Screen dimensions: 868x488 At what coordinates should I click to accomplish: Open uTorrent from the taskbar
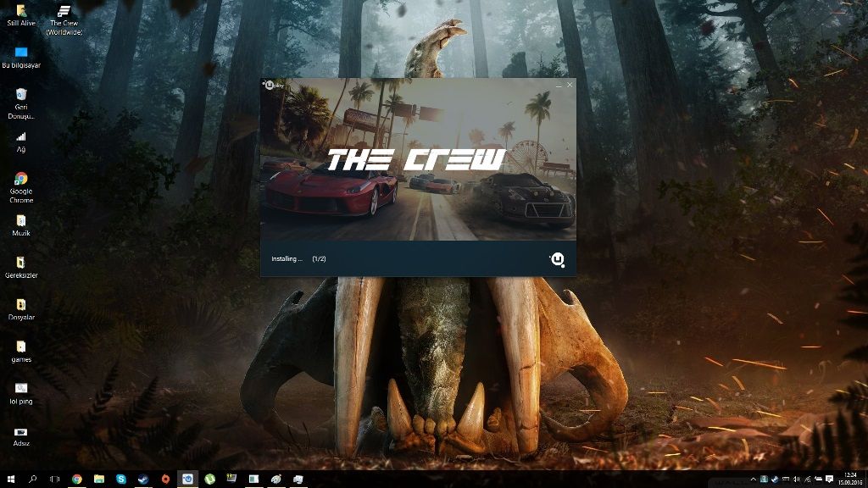(210, 480)
